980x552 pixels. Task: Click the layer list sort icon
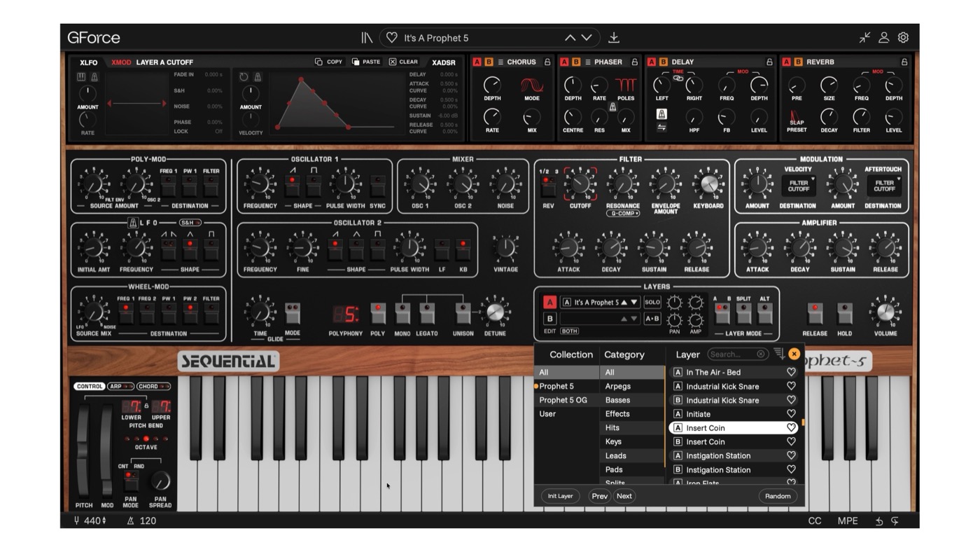point(779,354)
